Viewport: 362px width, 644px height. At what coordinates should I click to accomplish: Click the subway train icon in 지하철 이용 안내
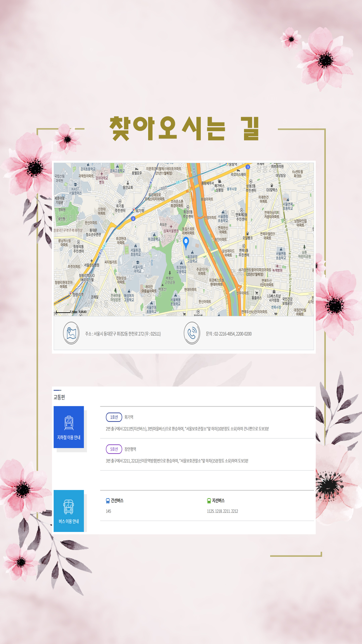point(69,423)
